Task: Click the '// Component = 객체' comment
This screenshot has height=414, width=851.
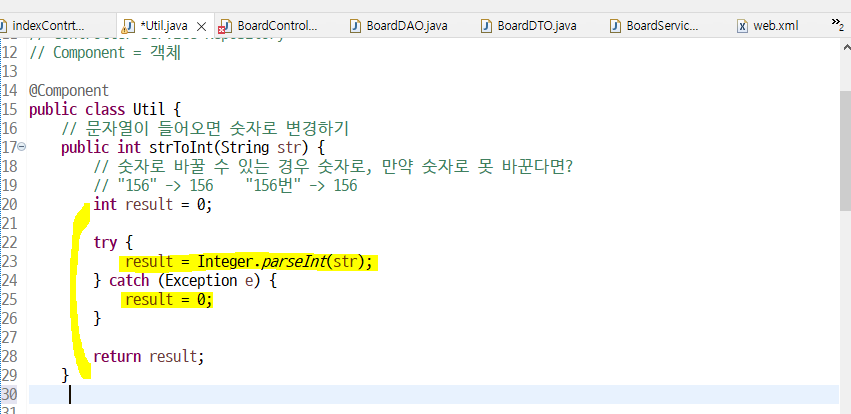Action: tap(105, 53)
